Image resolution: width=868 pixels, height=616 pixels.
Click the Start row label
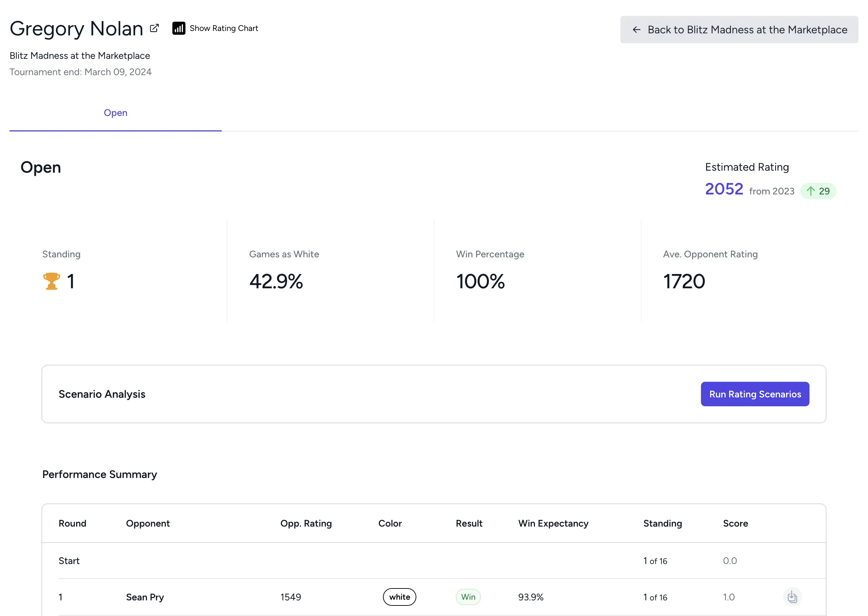(x=69, y=561)
